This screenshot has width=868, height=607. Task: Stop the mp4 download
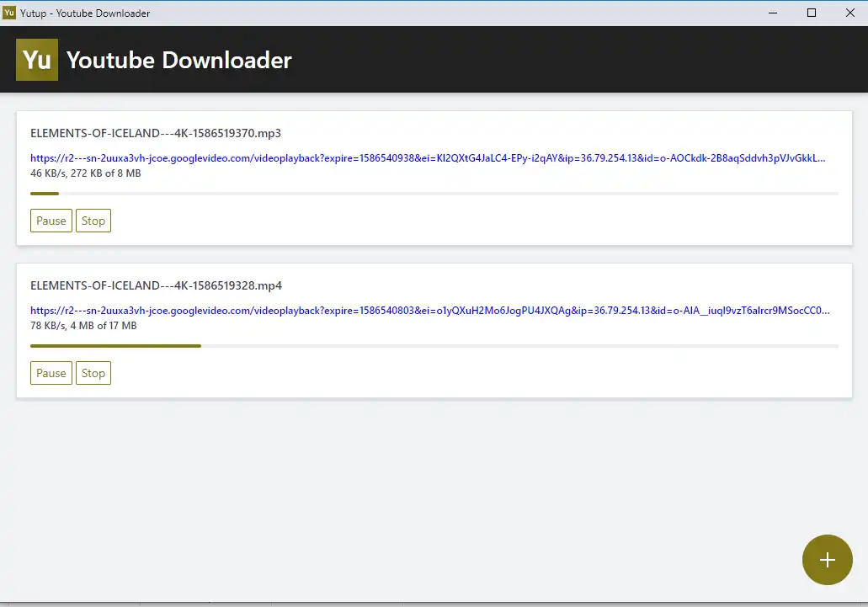93,373
